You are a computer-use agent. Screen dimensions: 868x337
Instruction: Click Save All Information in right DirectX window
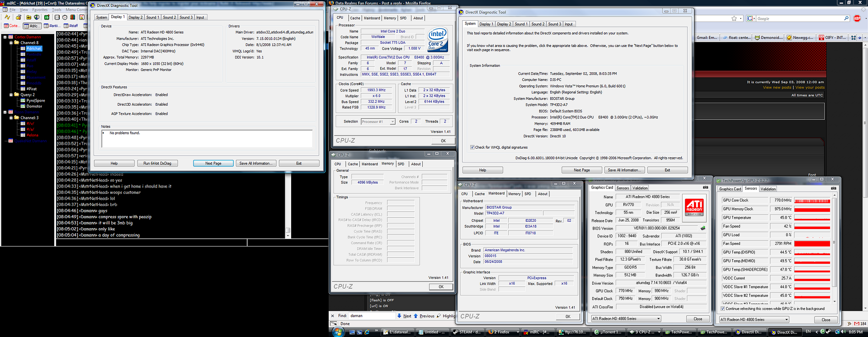pyautogui.click(x=624, y=170)
